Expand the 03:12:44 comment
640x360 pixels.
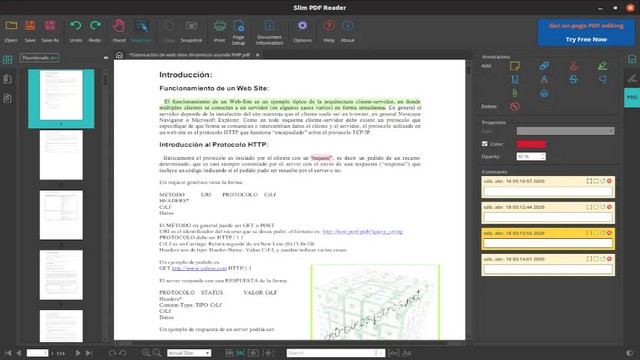(x=589, y=207)
